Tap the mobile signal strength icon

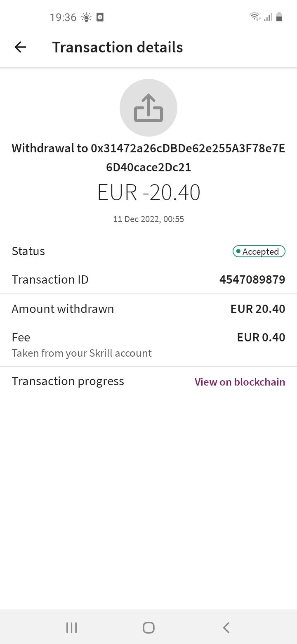click(268, 17)
